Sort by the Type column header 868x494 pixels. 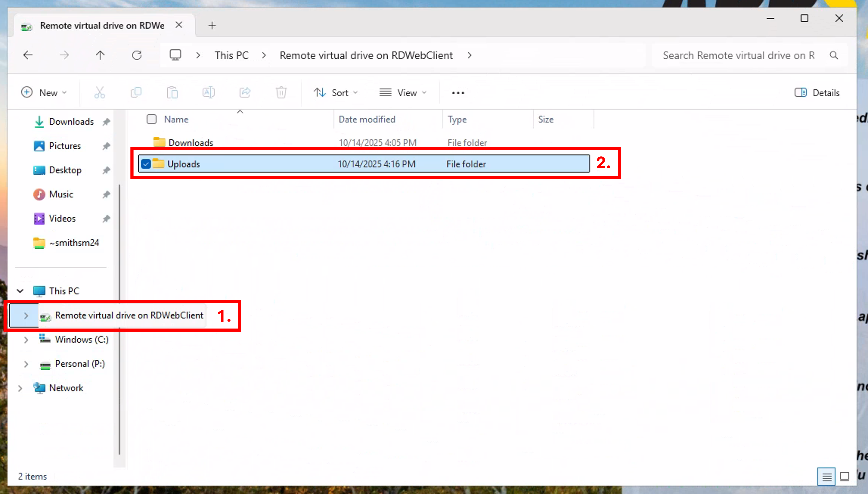pyautogui.click(x=457, y=119)
